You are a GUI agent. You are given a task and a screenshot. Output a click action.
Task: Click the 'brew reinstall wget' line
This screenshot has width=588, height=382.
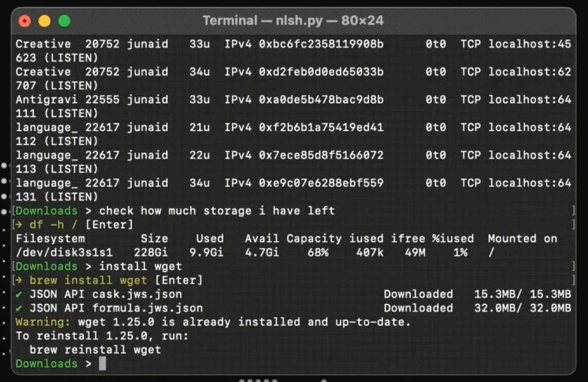[95, 350]
